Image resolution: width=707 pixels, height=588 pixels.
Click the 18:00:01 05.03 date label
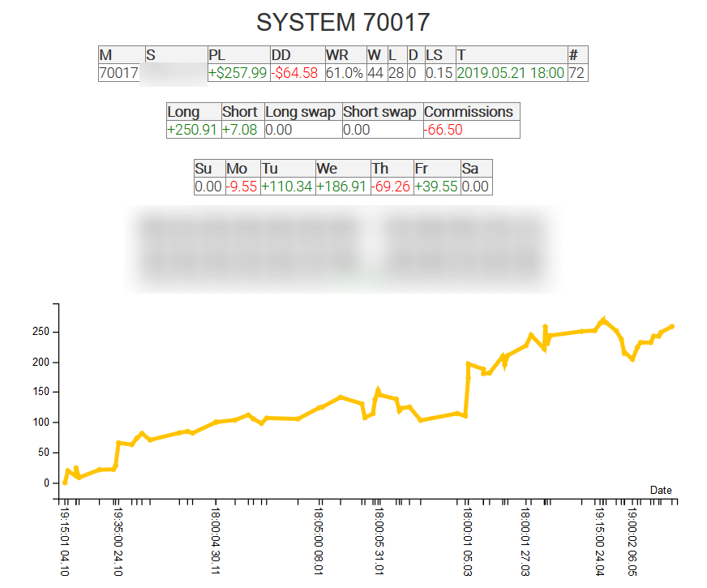click(x=467, y=542)
